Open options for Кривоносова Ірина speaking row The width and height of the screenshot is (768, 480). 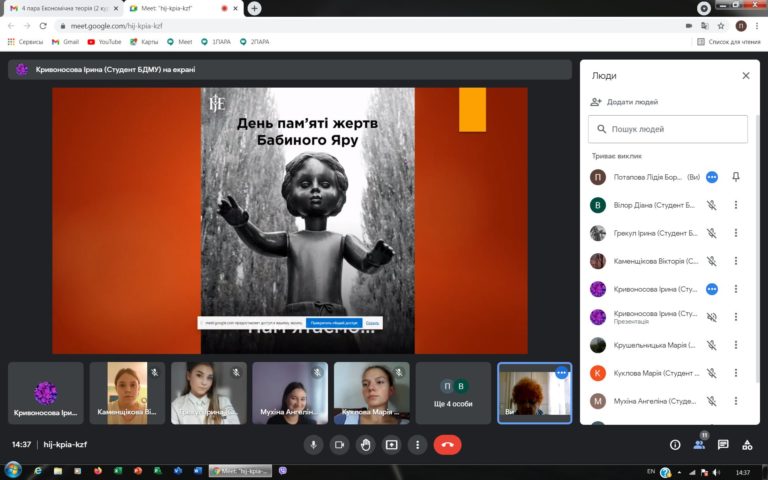pos(736,289)
